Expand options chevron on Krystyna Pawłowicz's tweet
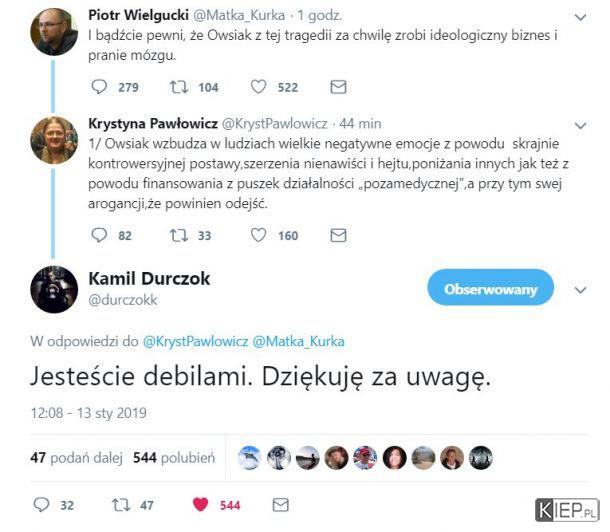The width and height of the screenshot is (610, 532). (580, 125)
